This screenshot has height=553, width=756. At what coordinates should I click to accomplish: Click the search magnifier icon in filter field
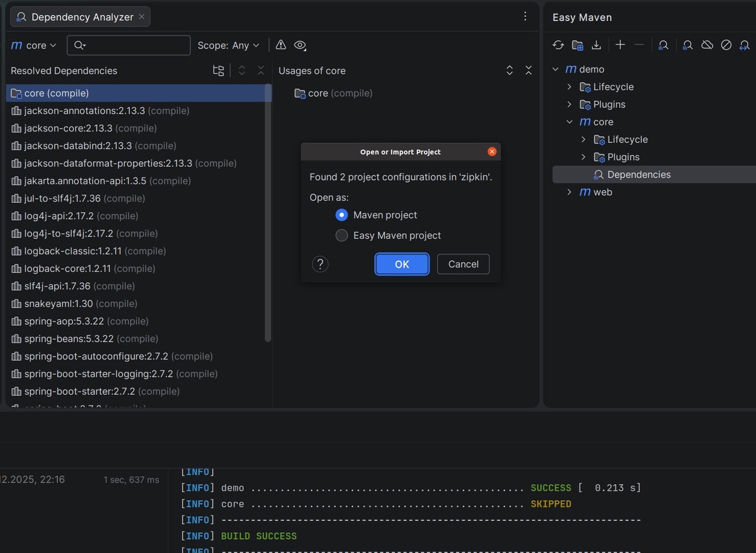[79, 45]
